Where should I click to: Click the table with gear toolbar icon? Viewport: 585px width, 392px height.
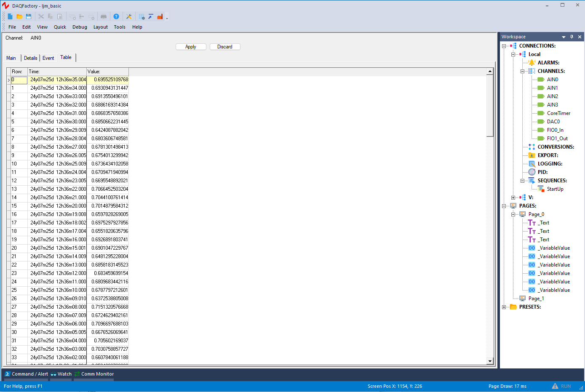(142, 16)
